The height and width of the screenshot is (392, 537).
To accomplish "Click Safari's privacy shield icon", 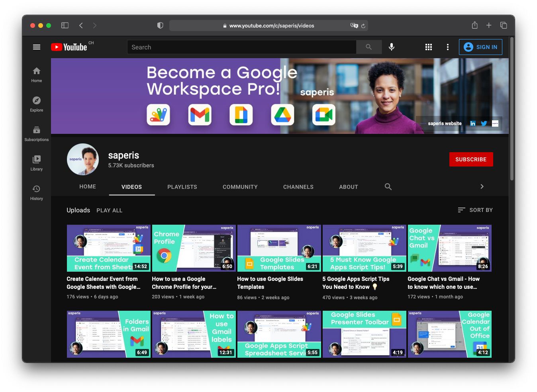I will (160, 25).
